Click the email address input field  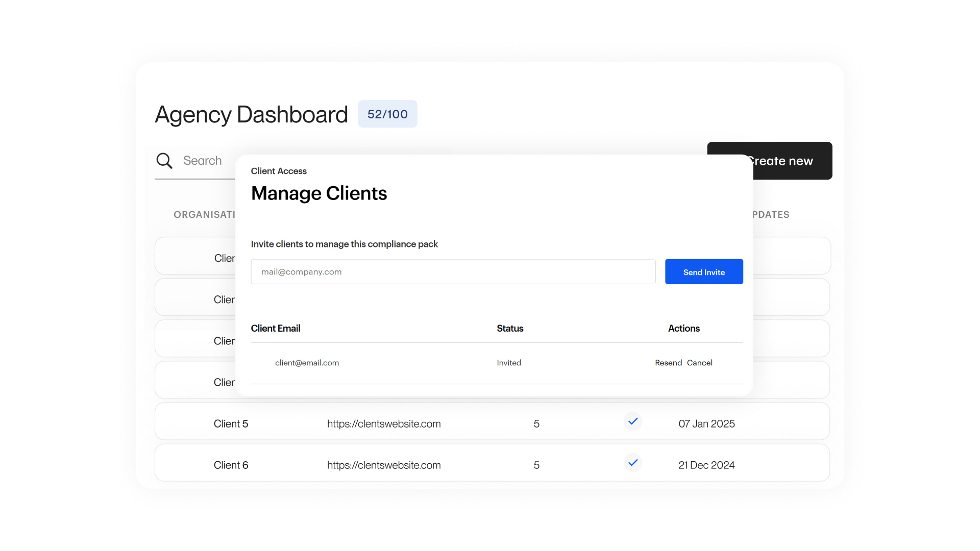pos(453,271)
